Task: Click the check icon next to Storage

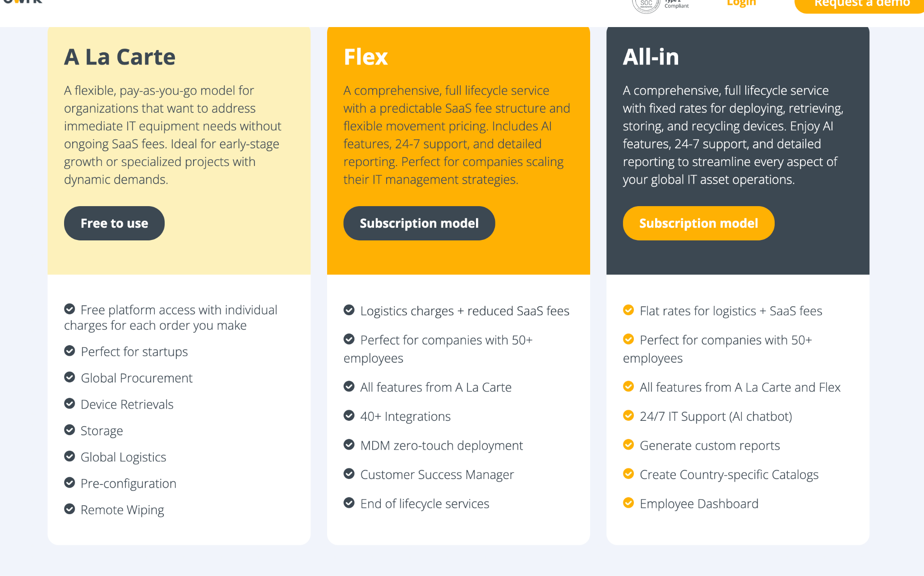Action: [x=69, y=430]
